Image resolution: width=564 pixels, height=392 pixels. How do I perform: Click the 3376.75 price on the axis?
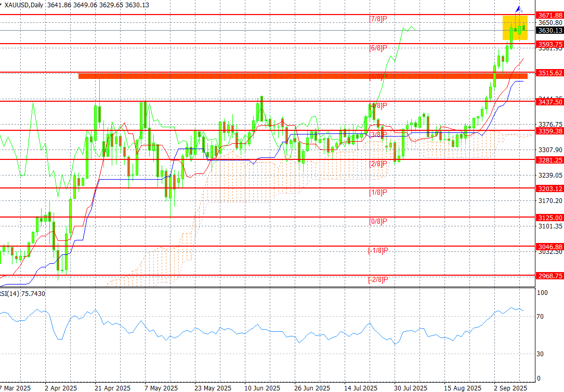point(550,124)
